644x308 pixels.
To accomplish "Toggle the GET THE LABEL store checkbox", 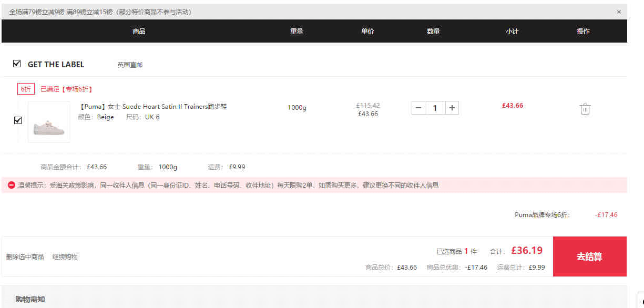I will (x=17, y=64).
